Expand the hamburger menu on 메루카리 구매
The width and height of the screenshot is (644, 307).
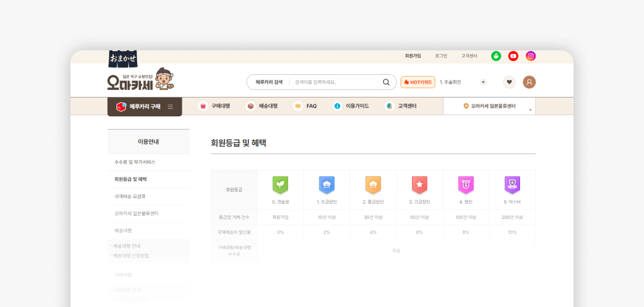pos(170,107)
